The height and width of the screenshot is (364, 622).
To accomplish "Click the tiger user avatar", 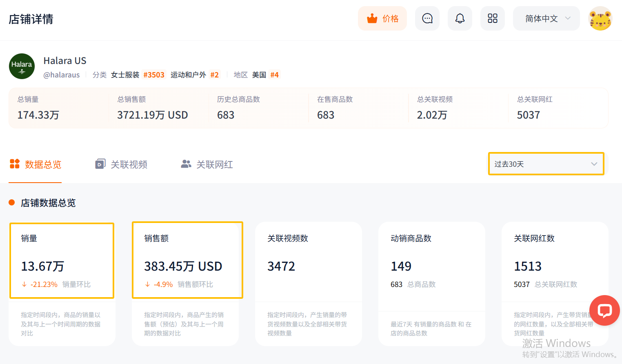I will [600, 19].
